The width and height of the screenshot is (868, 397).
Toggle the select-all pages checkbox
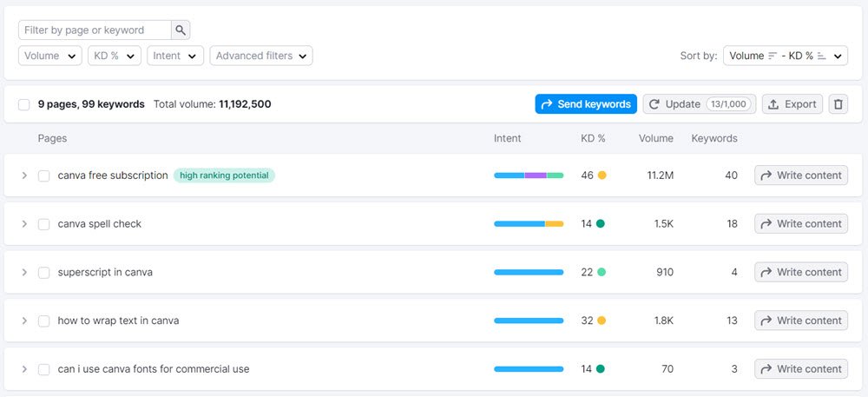[24, 104]
